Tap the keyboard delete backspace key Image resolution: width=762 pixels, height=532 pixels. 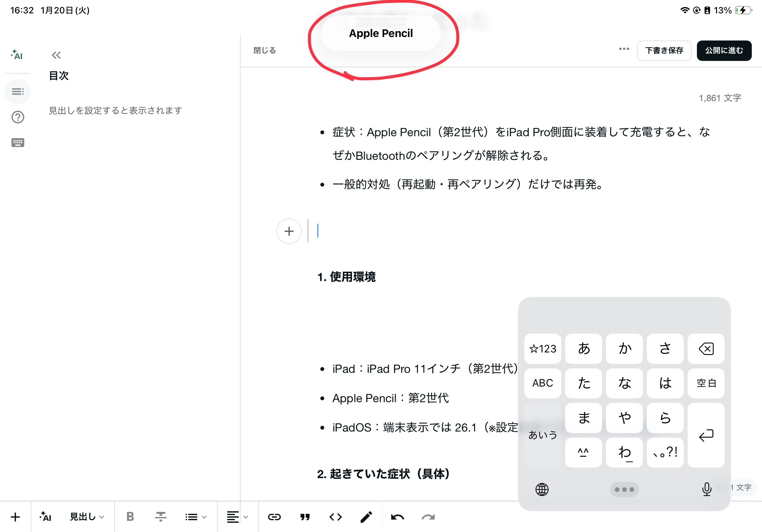click(x=706, y=349)
